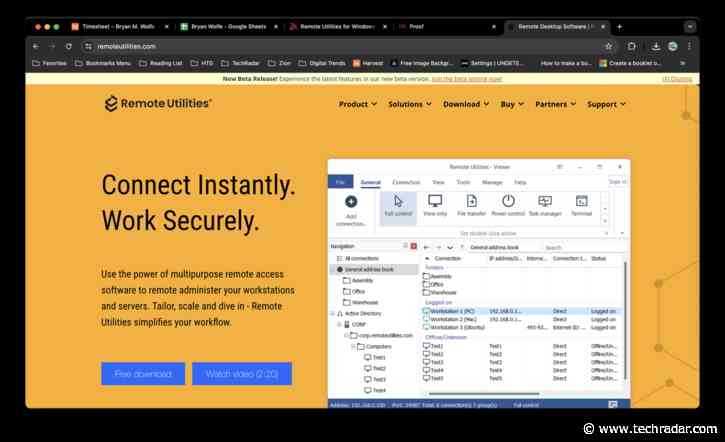Bookmark this page with the star icon
The width and height of the screenshot is (725, 442).
tap(608, 46)
